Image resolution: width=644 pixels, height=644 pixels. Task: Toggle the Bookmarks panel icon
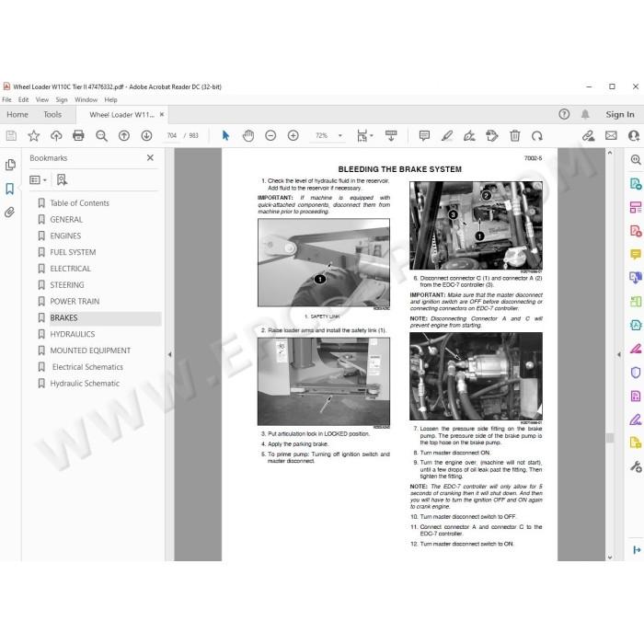point(10,189)
